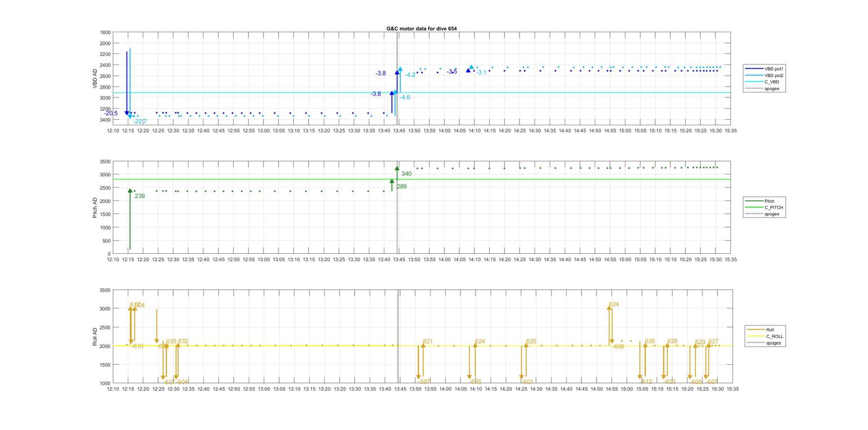Click the "15:35" tick under VBD plot
Screen dimensions: 868x430
tap(731, 131)
